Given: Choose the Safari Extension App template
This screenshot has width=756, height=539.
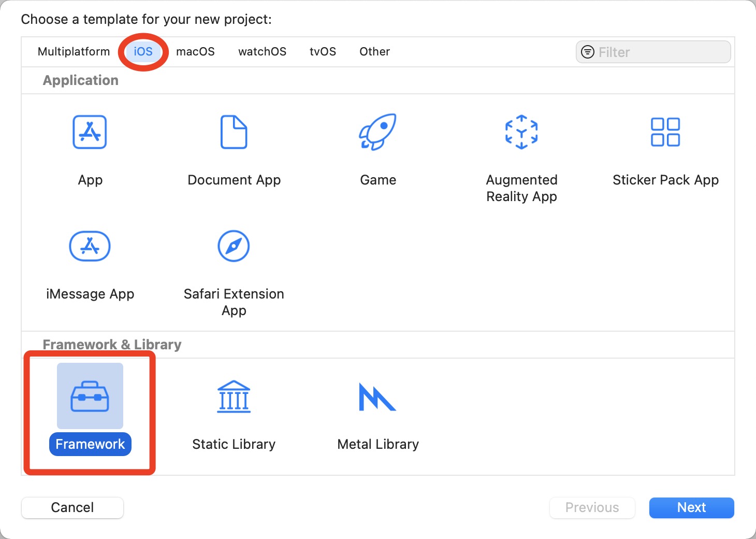Looking at the screenshot, I should coord(234,246).
